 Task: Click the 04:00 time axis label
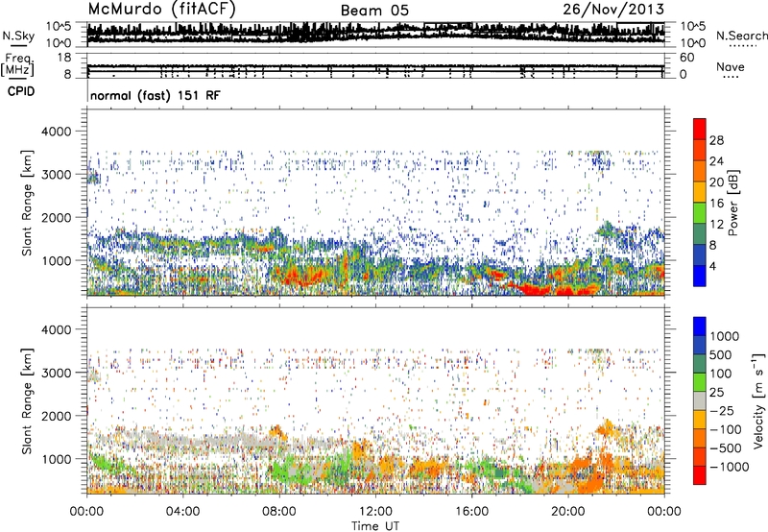point(182,512)
